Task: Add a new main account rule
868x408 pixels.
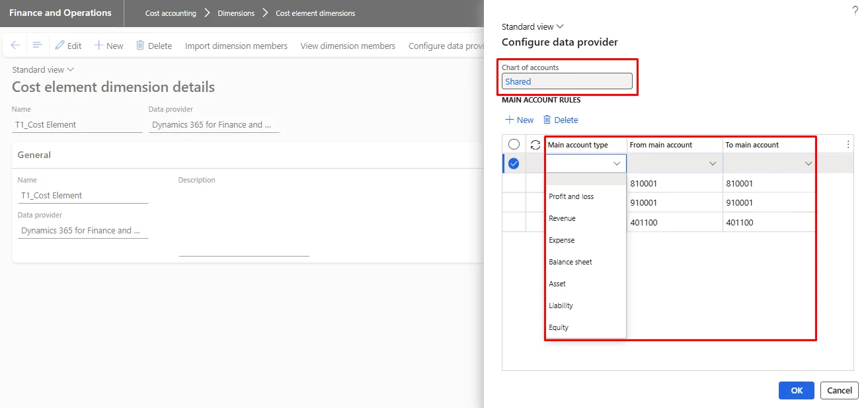Action: coord(520,120)
